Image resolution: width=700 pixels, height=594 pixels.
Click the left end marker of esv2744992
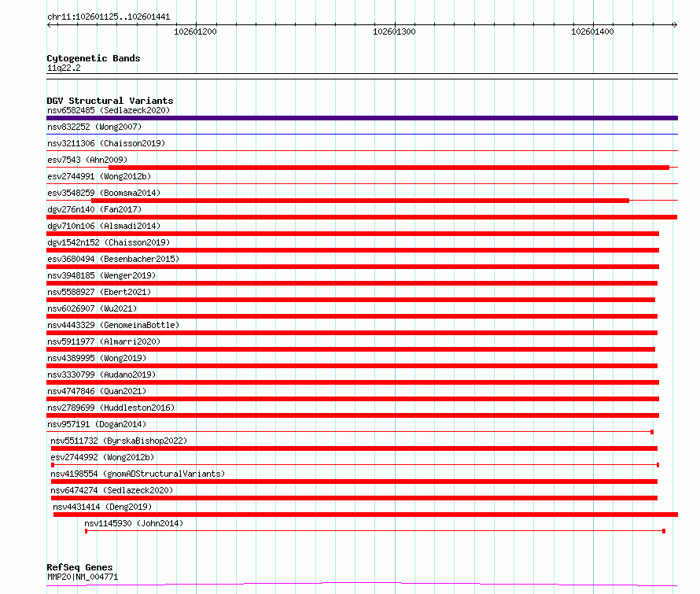[x=53, y=465]
